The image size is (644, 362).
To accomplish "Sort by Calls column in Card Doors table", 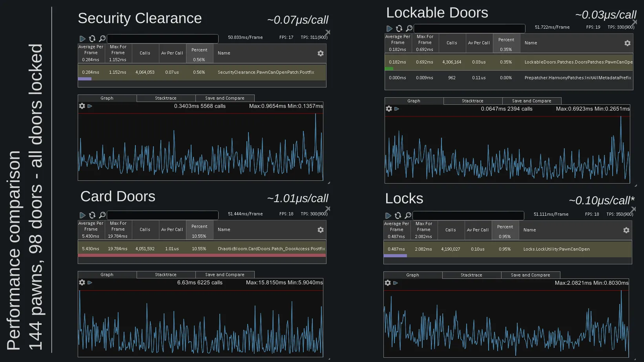I will pos(145,230).
